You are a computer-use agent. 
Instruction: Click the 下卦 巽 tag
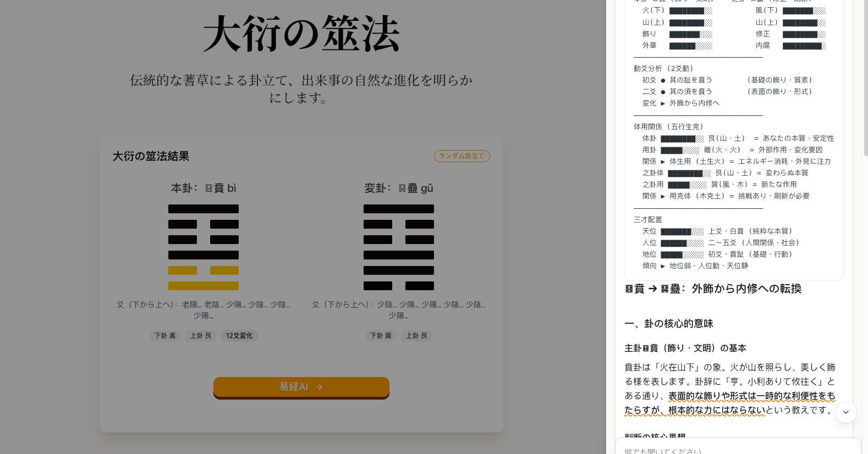point(381,336)
